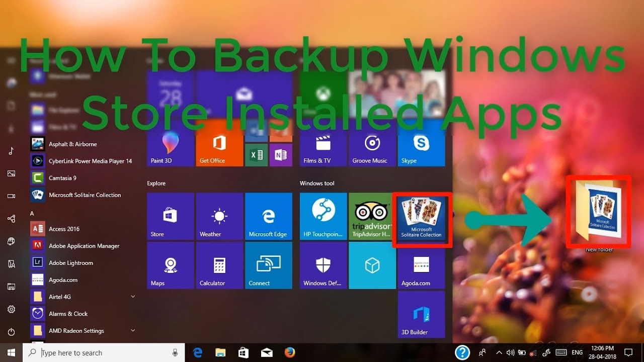The image size is (644, 362).
Task: Open the People icon on the taskbar
Action: point(482,352)
